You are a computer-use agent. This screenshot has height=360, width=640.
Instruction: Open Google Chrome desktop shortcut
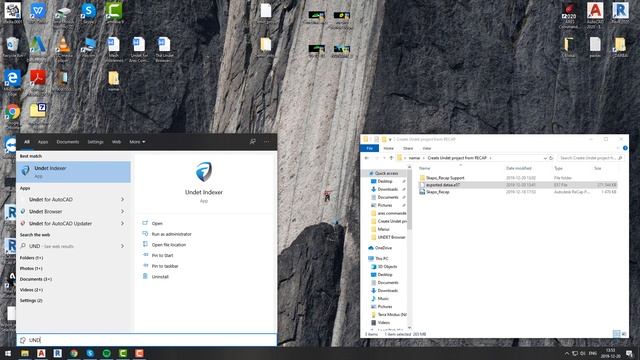(x=12, y=115)
